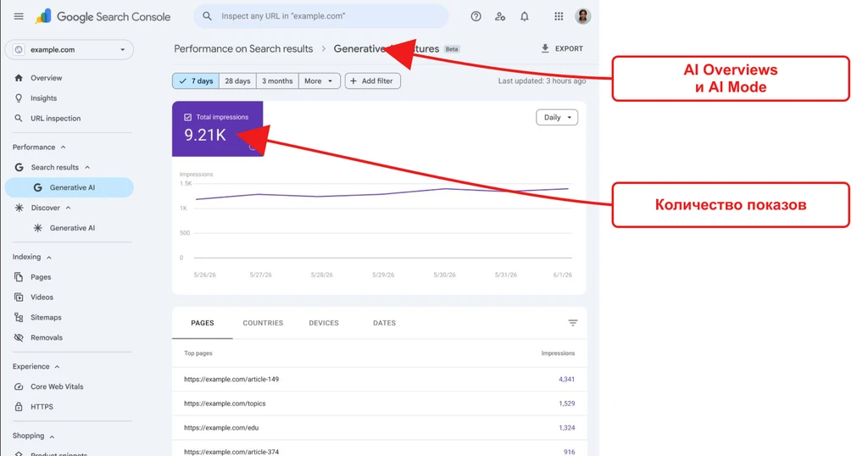Open the Help question mark icon
This screenshot has width=868, height=456.
476,16
